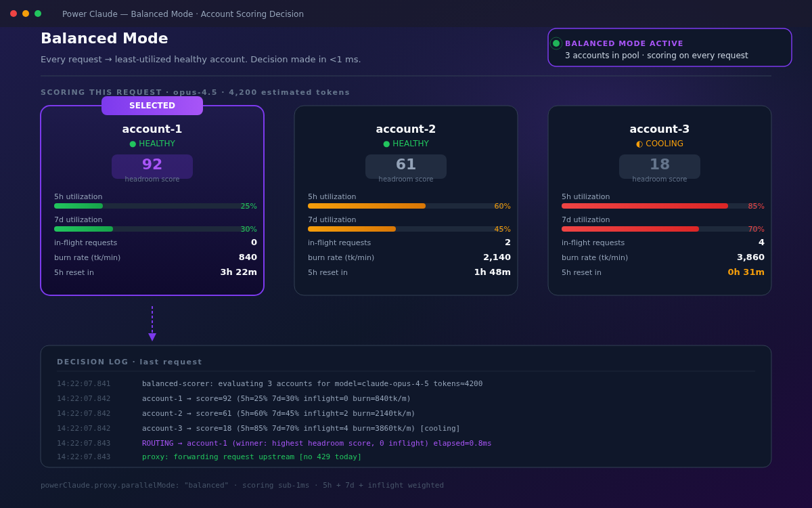This screenshot has width=812, height=508.
Task: Click headroom score 61 box
Action: tap(406, 167)
